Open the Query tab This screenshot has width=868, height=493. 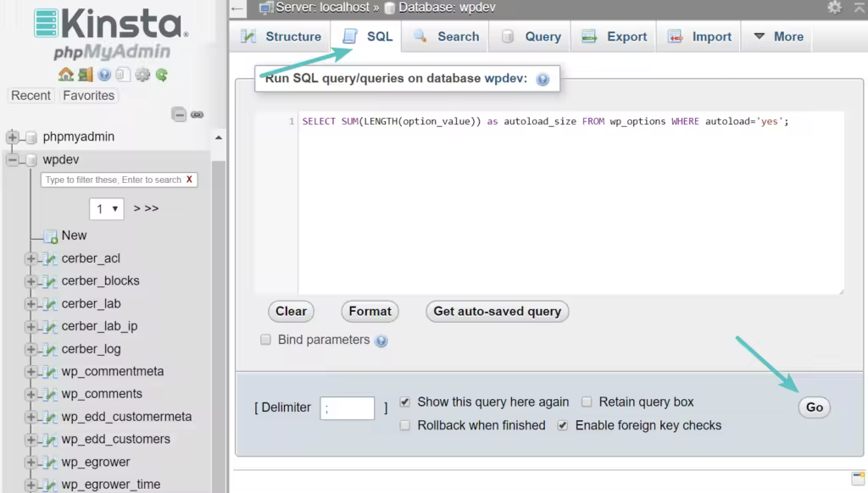click(x=530, y=36)
